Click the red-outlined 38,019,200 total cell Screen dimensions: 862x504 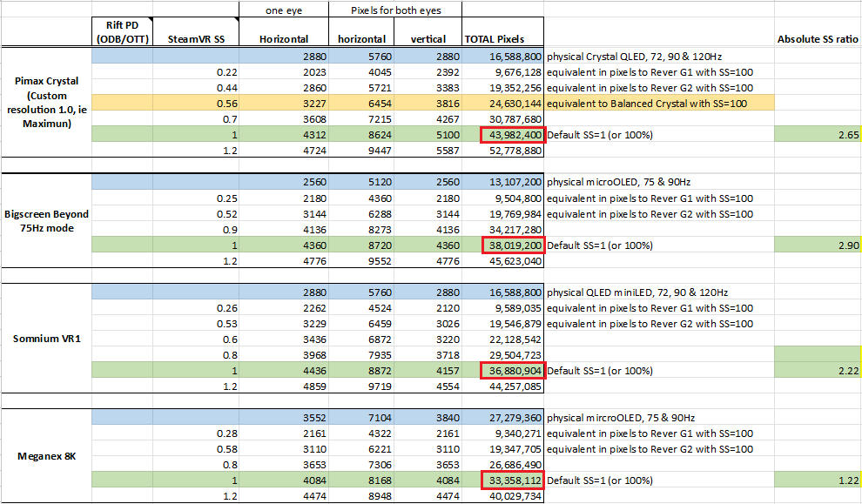click(x=512, y=245)
